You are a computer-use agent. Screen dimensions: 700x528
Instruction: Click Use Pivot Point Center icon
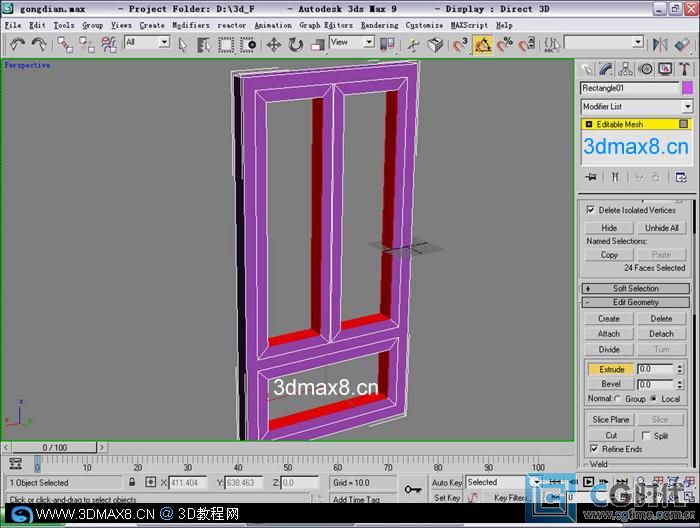click(387, 44)
